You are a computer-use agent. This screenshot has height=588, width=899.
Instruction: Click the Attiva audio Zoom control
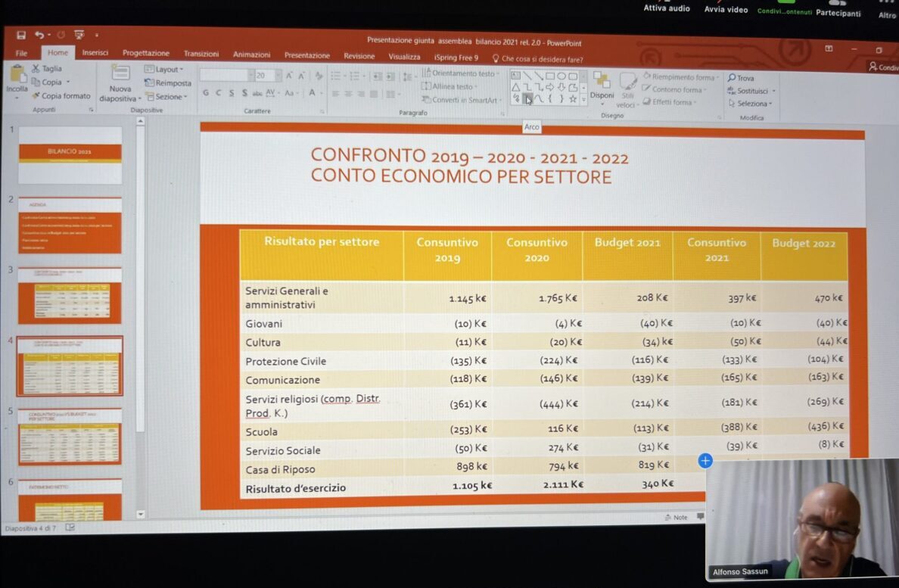(x=666, y=8)
